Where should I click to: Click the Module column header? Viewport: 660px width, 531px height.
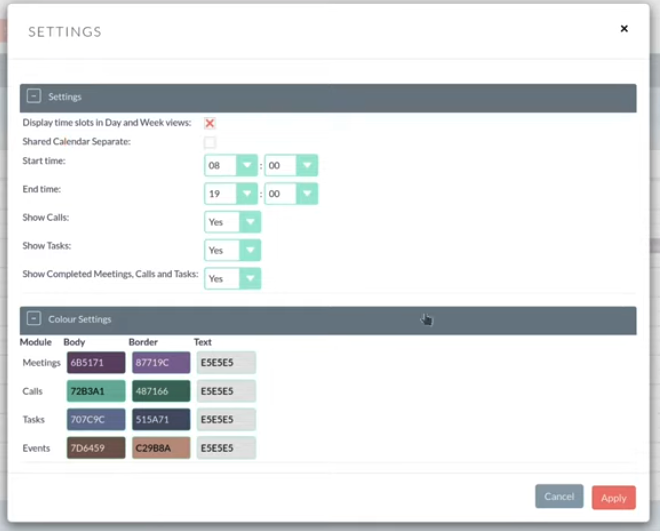pyautogui.click(x=36, y=342)
